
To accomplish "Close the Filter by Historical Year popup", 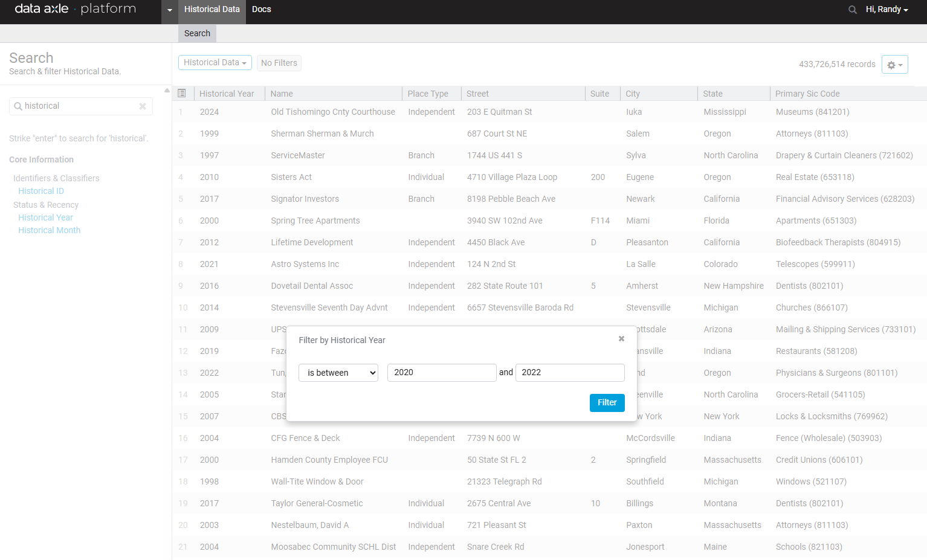I will click(621, 339).
